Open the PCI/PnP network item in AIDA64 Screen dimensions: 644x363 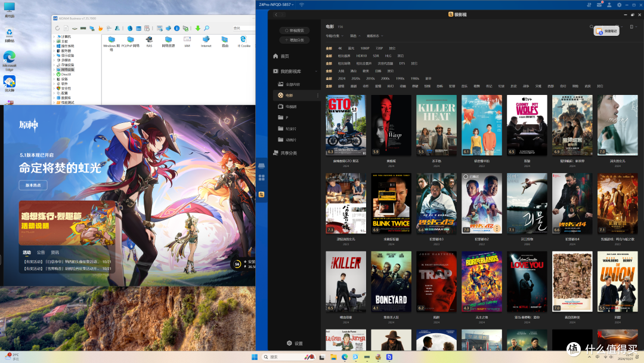pyautogui.click(x=130, y=42)
